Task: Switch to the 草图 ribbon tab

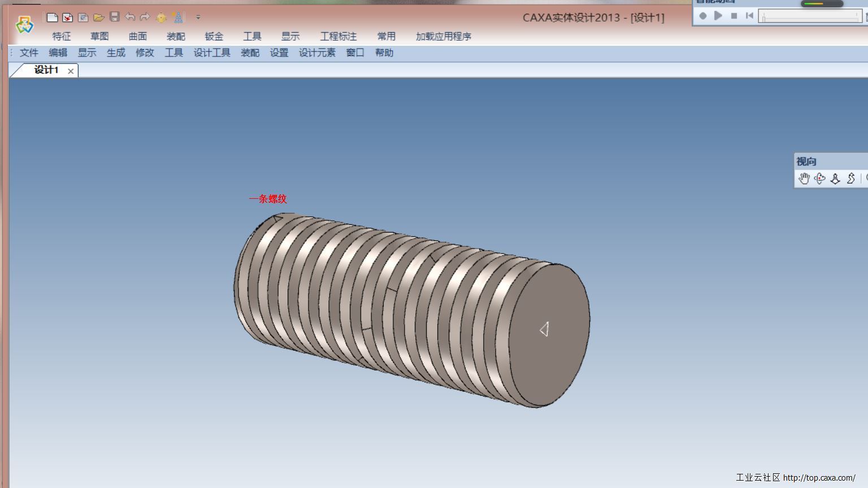Action: click(x=99, y=36)
